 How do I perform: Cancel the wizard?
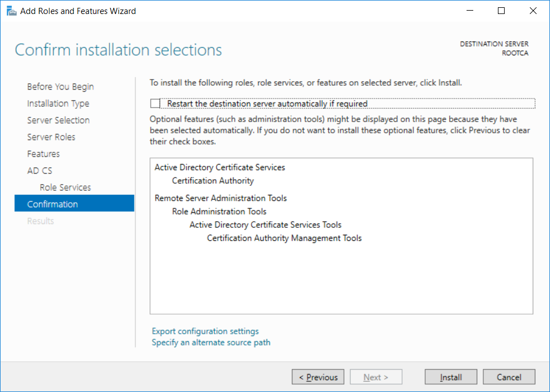[x=509, y=377]
